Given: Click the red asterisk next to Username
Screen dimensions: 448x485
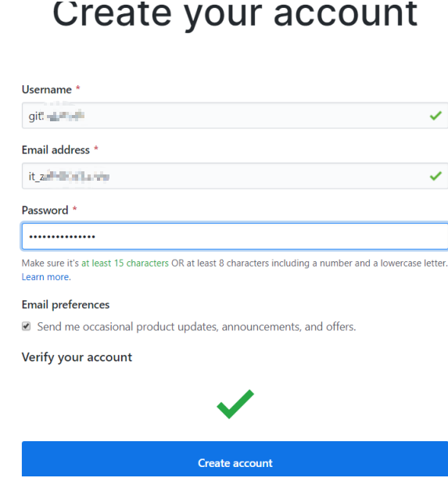Looking at the screenshot, I should pyautogui.click(x=78, y=88).
